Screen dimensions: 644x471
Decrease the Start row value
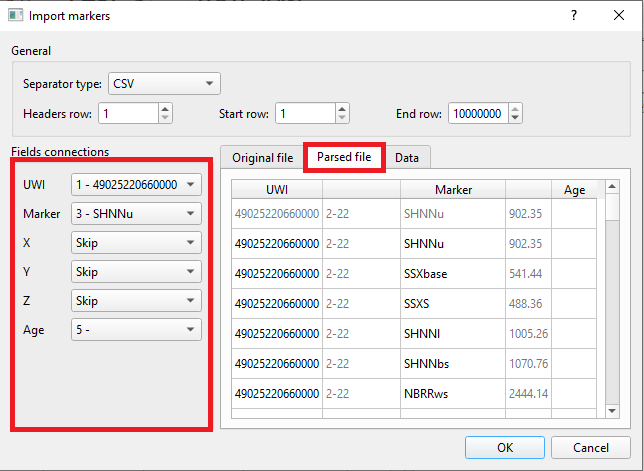[x=342, y=118]
